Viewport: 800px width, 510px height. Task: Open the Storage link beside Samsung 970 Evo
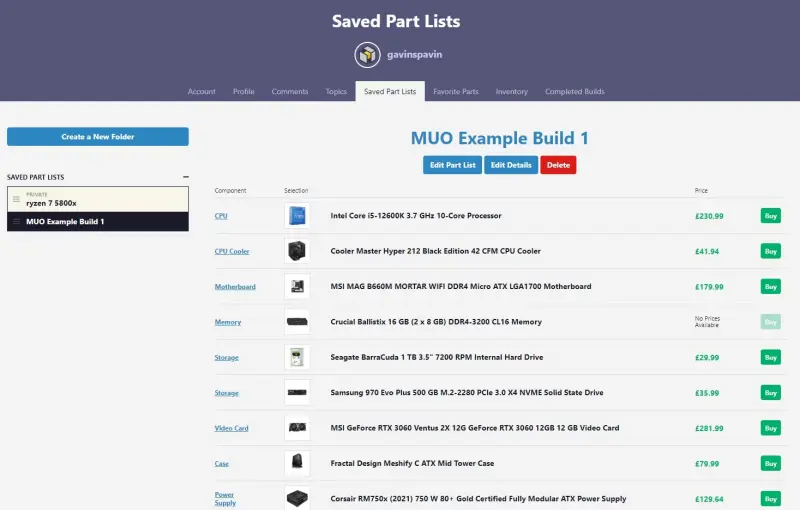(227, 393)
